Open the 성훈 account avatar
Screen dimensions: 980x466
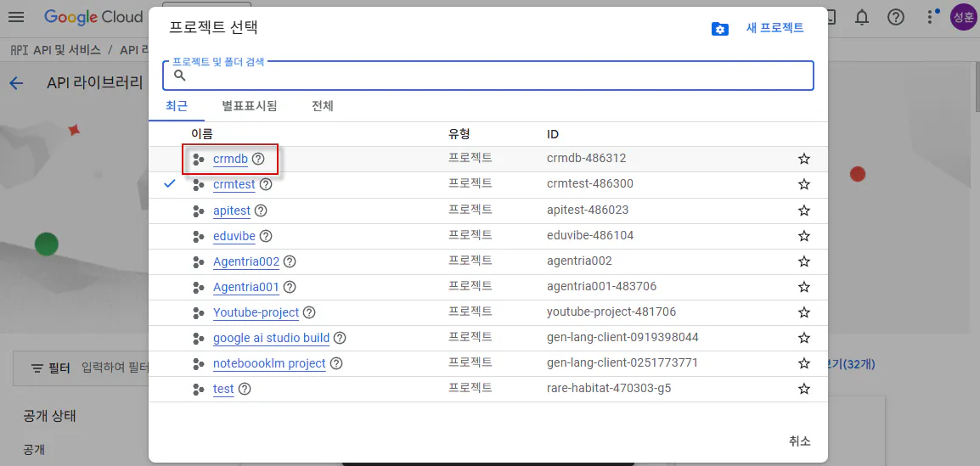tap(963, 17)
